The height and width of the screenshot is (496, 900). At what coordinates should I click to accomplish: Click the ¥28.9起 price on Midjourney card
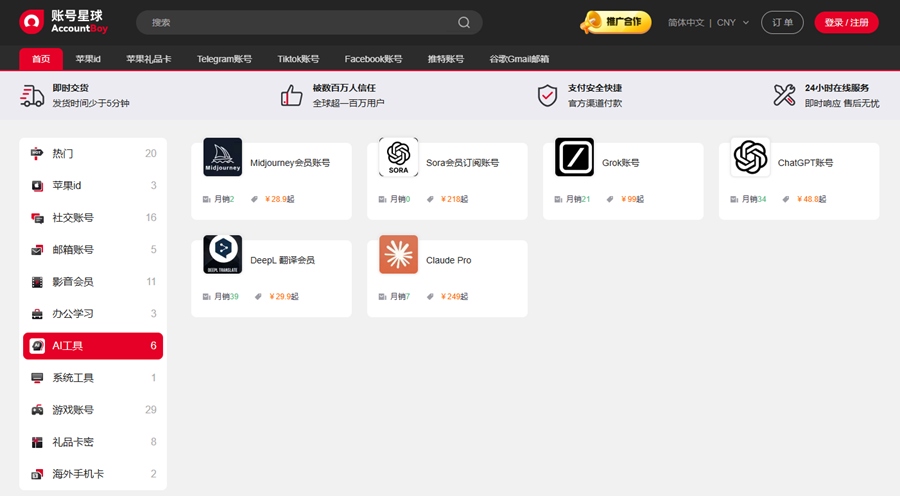point(280,199)
